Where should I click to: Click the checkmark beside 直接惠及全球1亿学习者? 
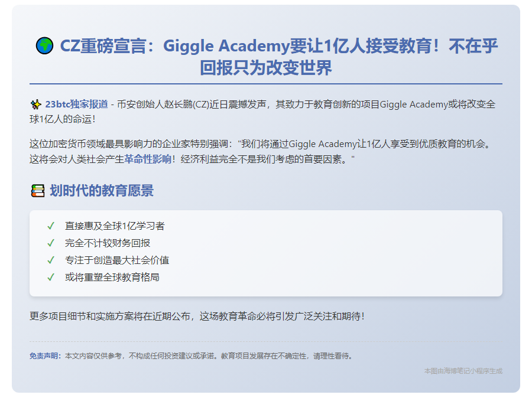[x=51, y=226]
